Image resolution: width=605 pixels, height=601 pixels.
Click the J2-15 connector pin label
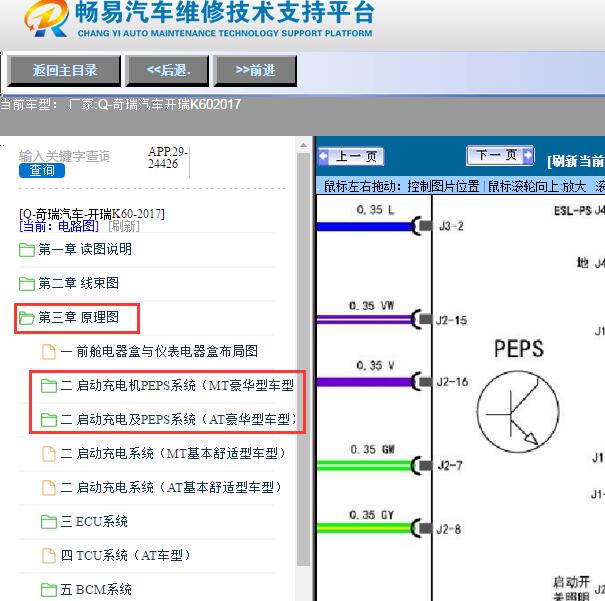coord(451,320)
